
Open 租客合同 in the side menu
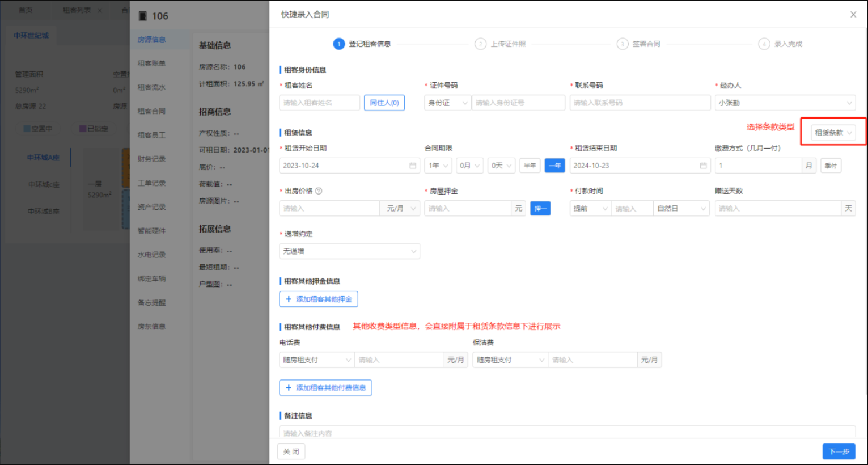click(151, 111)
